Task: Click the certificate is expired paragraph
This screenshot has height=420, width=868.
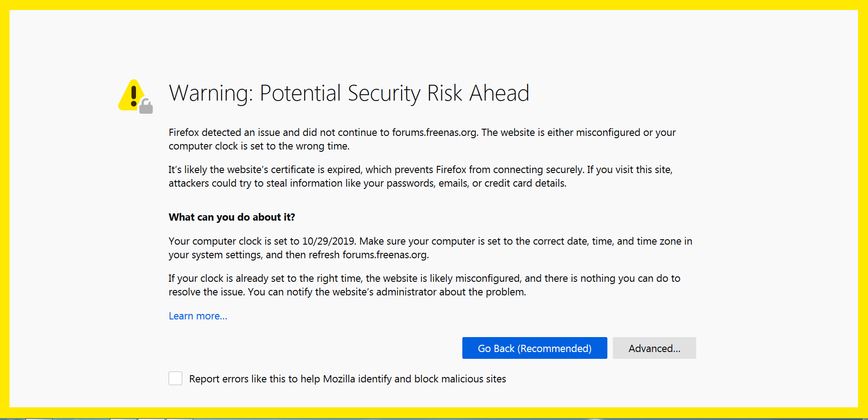Action: (420, 176)
